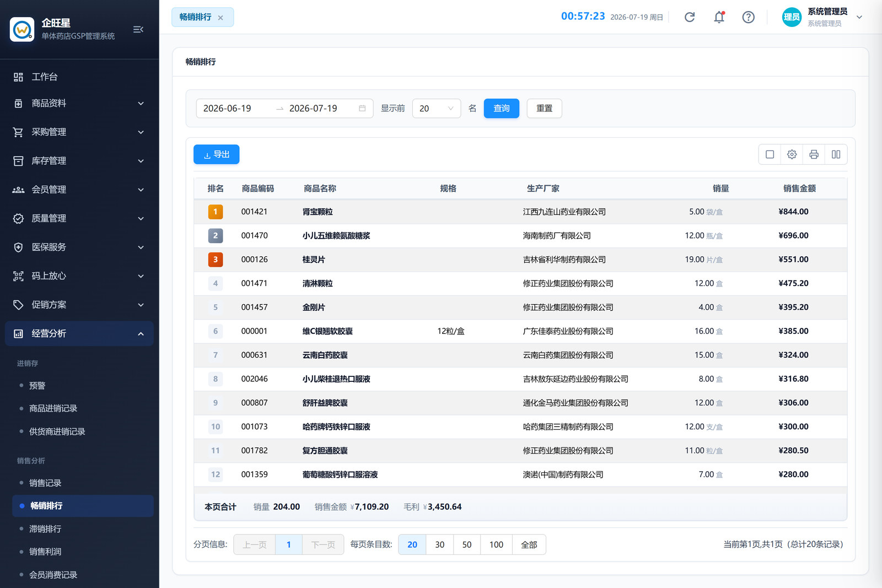Click the 促销方案 tag icon
This screenshot has width=882, height=588.
point(18,304)
